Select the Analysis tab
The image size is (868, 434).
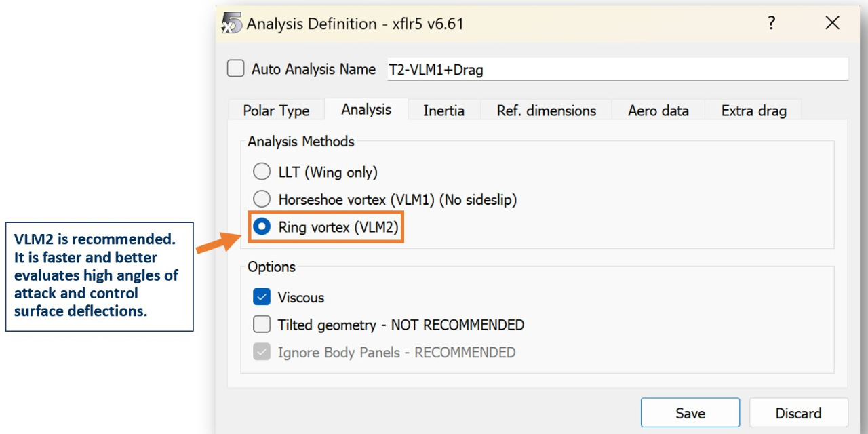366,110
